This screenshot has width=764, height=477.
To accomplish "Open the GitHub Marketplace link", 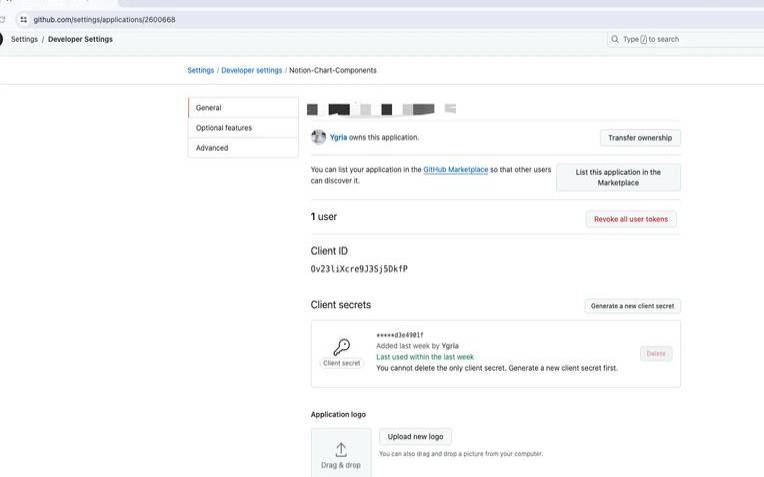I will tap(456, 170).
